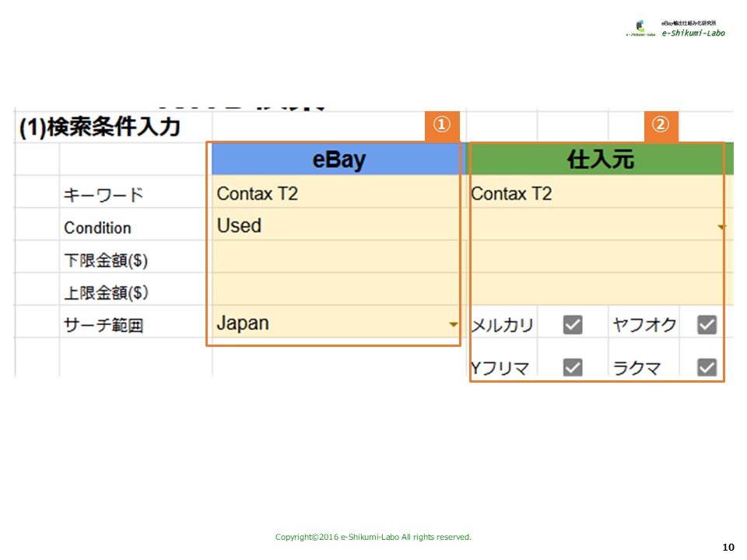Open the Japan search range dropdown arrow
The image size is (747, 560).
(x=453, y=325)
